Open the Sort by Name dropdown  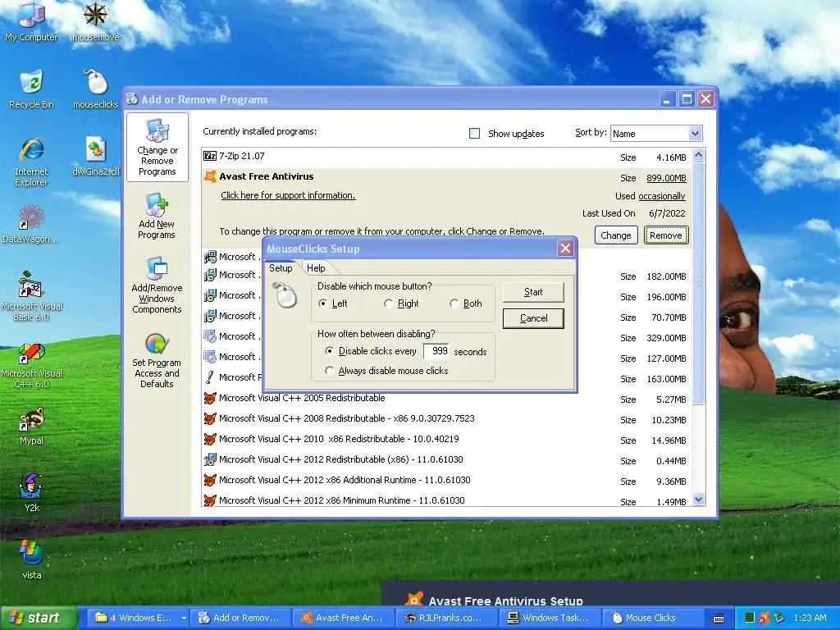pyautogui.click(x=695, y=134)
